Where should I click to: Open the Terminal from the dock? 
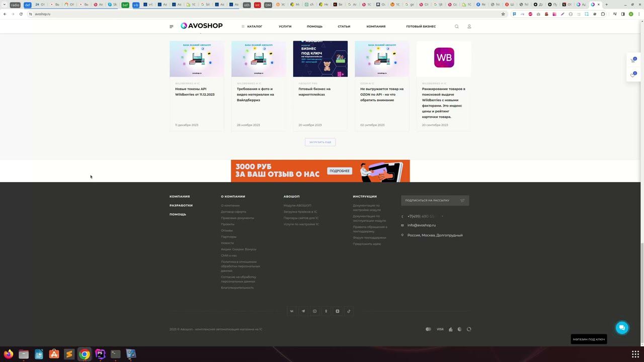point(116,354)
